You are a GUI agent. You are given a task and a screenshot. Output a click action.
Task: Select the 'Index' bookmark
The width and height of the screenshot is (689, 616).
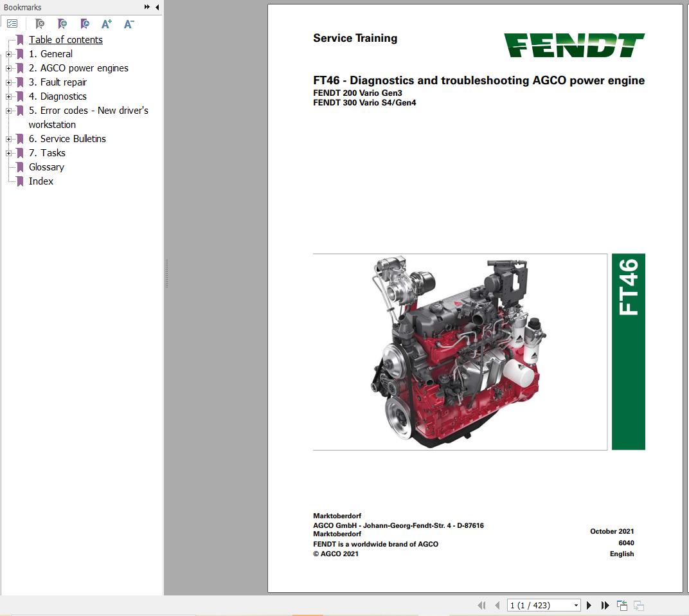[x=40, y=181]
